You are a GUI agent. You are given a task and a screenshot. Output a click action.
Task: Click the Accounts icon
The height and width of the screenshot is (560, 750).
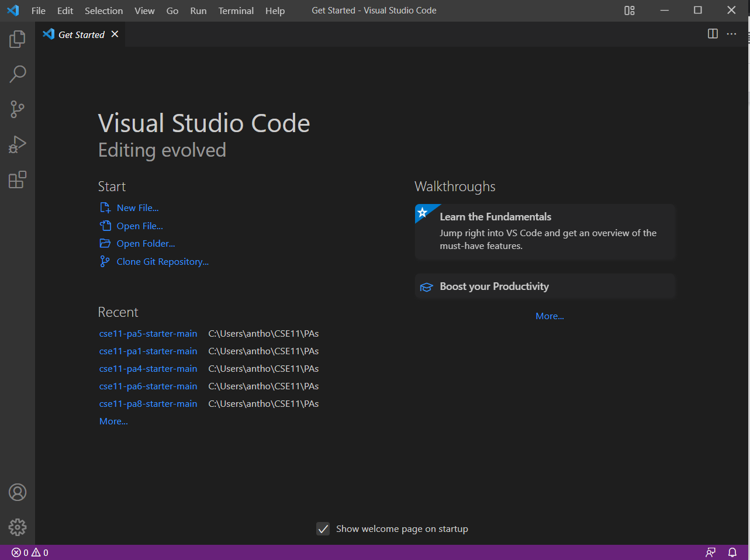coord(18,492)
